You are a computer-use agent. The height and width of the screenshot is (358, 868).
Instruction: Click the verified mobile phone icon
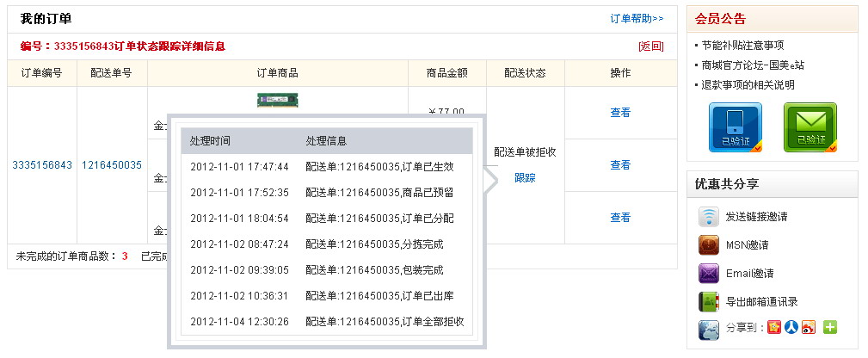pos(735,127)
